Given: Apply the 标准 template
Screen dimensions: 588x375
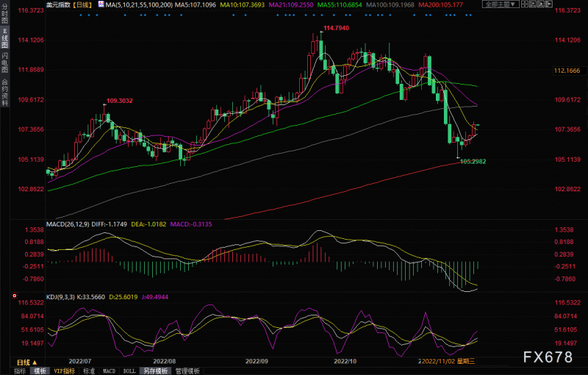Looking at the screenshot, I should 89,371.
